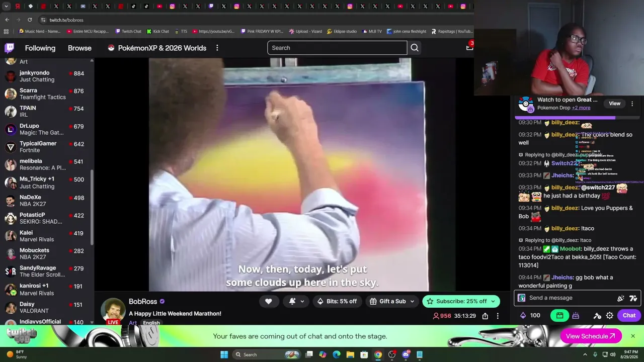644x362 pixels.
Task: Select Daisy VALORANT channel in sidebar
Action: click(x=47, y=307)
